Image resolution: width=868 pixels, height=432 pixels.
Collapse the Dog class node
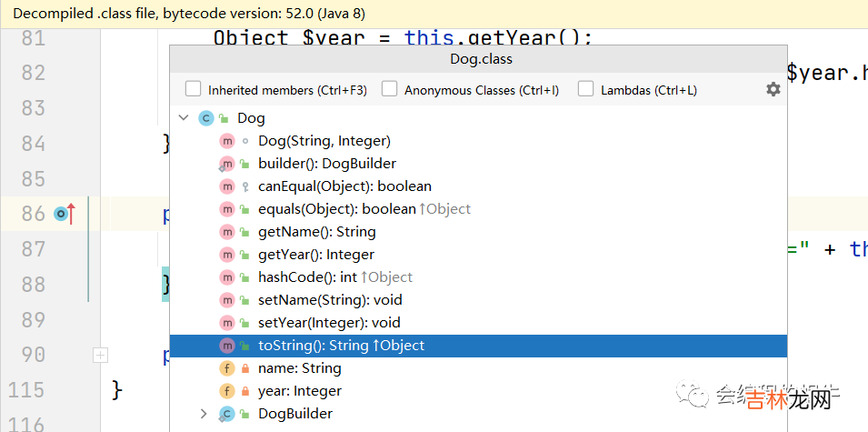pyautogui.click(x=185, y=118)
